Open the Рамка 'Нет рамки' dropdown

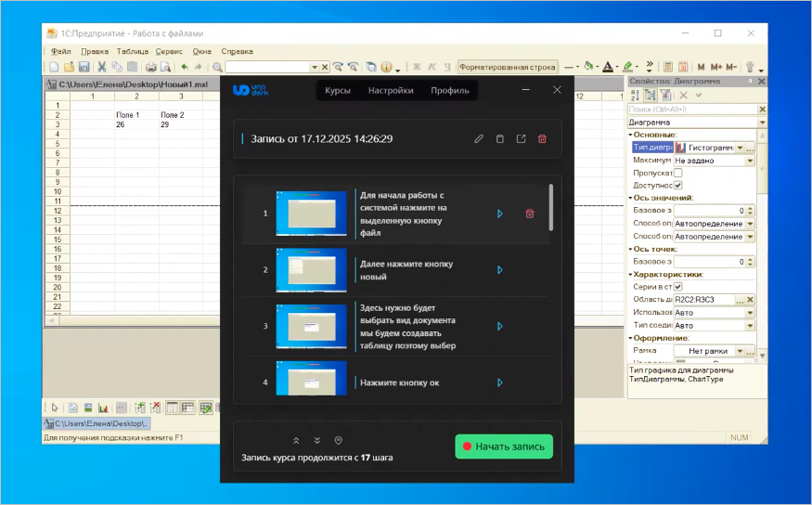[x=740, y=351]
